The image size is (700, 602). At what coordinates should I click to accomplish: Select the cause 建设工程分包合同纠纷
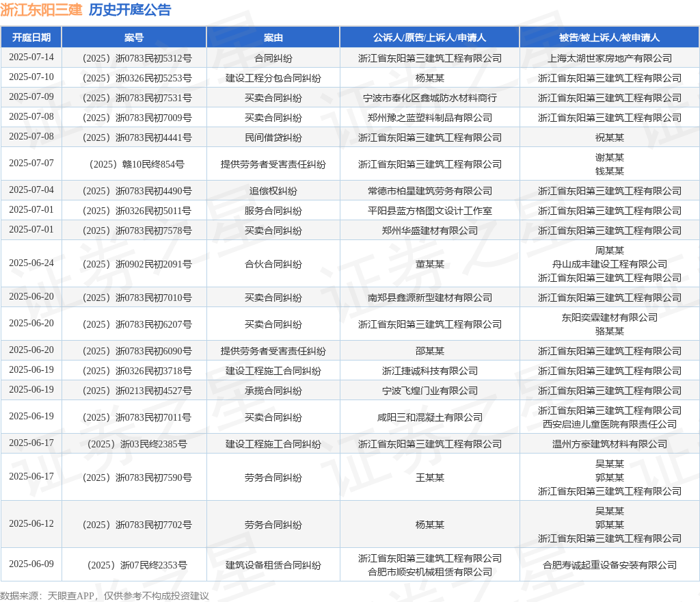[x=273, y=78]
